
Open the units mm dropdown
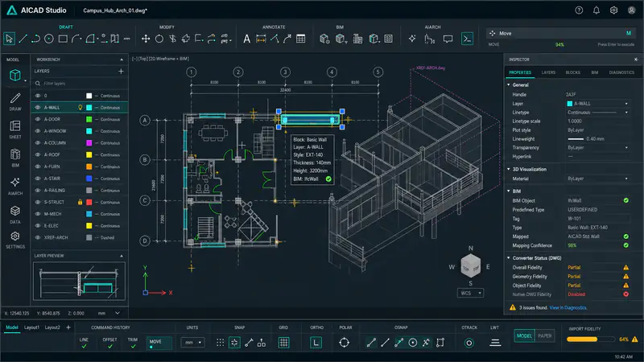(x=192, y=343)
